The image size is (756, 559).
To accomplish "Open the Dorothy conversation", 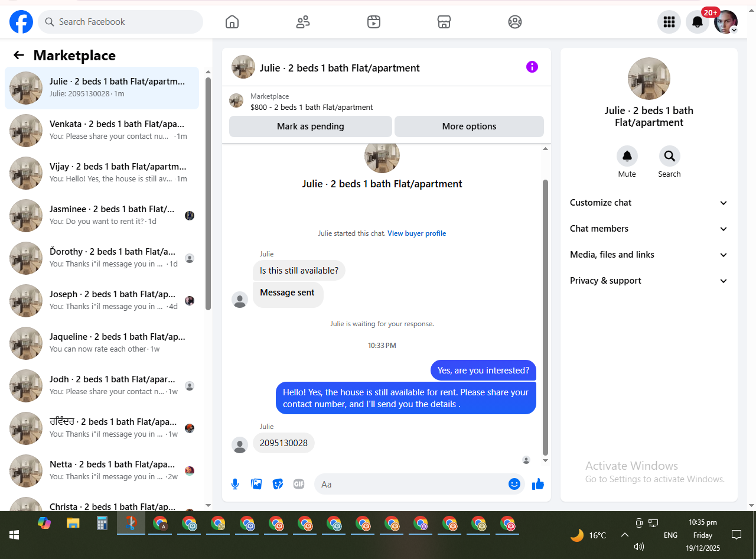I will pos(102,258).
